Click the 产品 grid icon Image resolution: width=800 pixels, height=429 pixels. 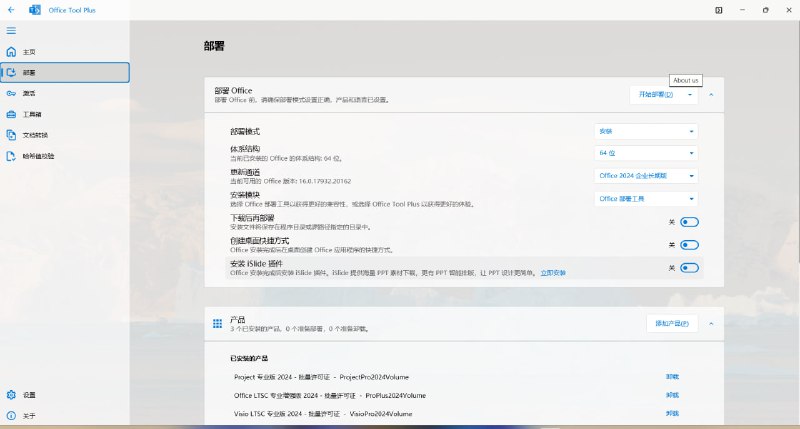(x=217, y=323)
